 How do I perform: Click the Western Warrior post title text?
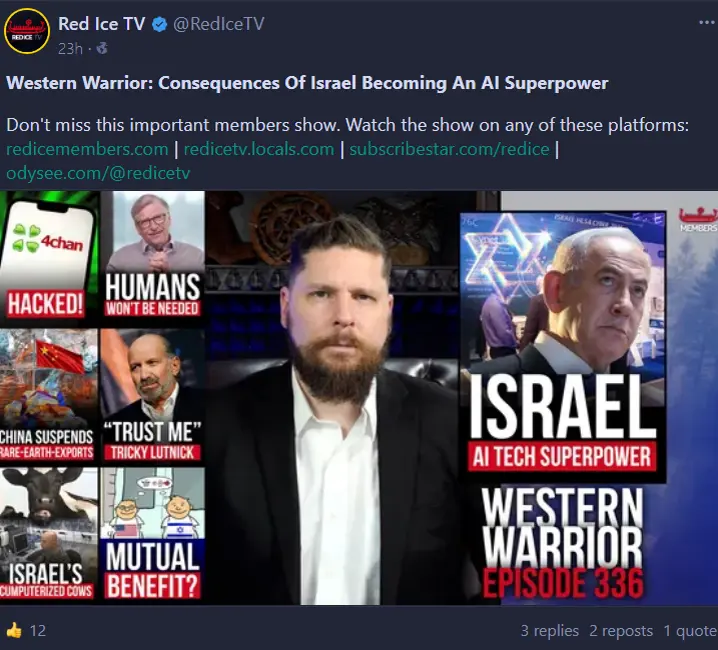(x=307, y=83)
